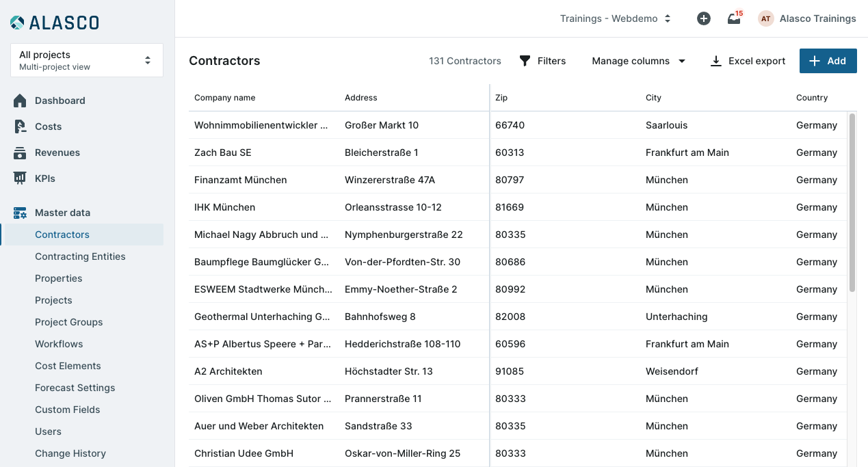
Task: Click the Excel export button
Action: pos(748,61)
